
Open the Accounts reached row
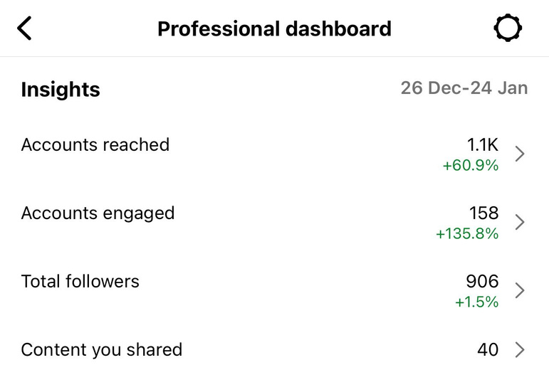(275, 154)
